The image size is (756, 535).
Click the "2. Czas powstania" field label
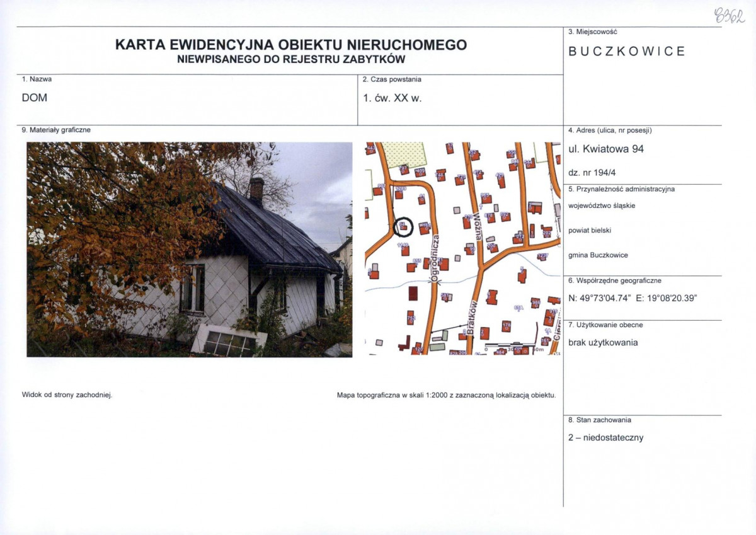(x=392, y=79)
